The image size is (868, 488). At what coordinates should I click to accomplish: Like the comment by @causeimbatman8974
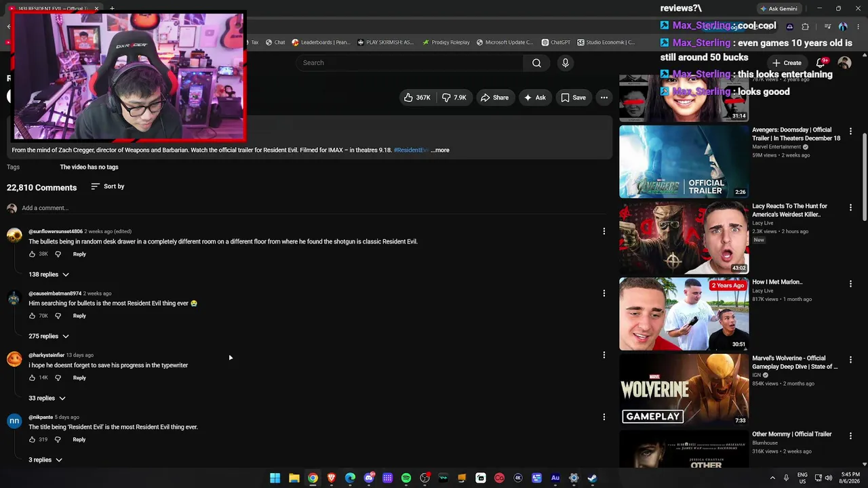tap(32, 316)
